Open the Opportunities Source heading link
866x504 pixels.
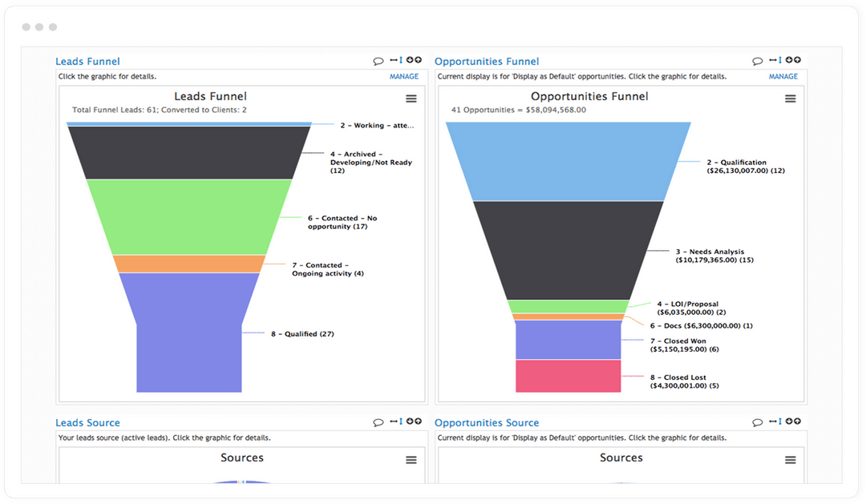[487, 423]
